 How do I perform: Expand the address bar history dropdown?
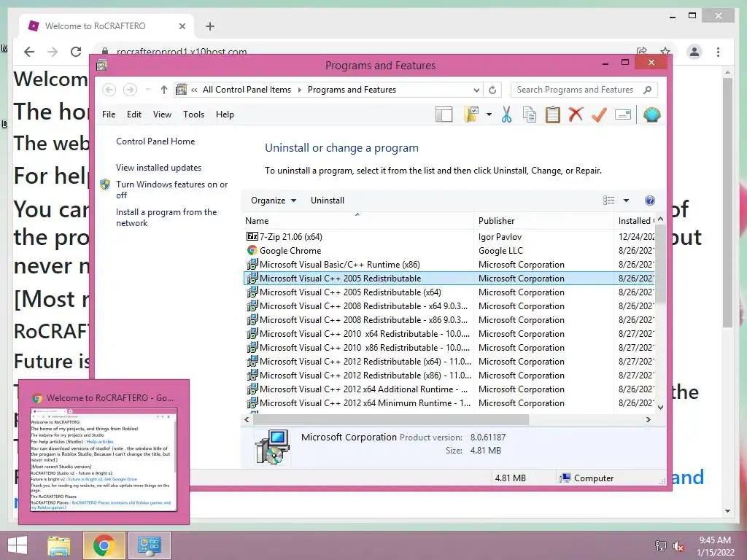tap(476, 90)
